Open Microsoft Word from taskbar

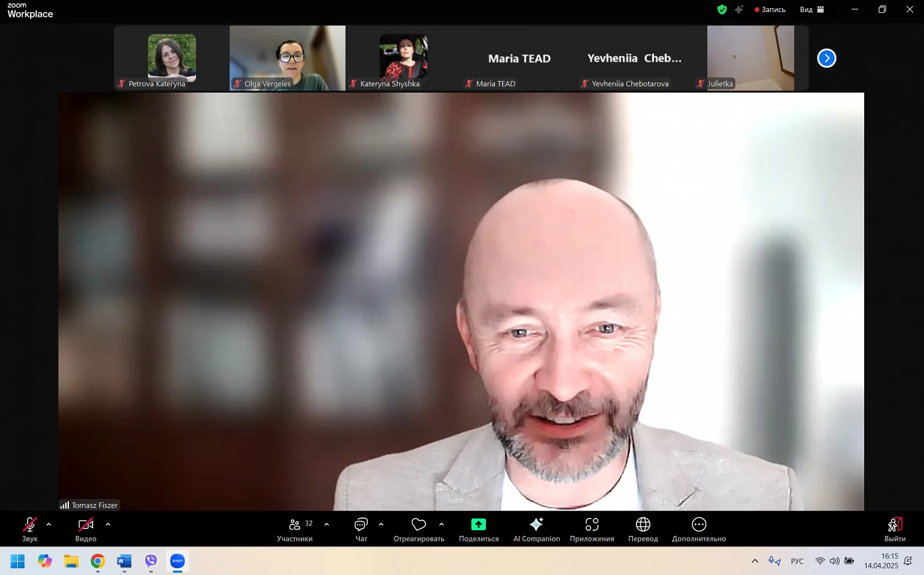click(x=124, y=561)
